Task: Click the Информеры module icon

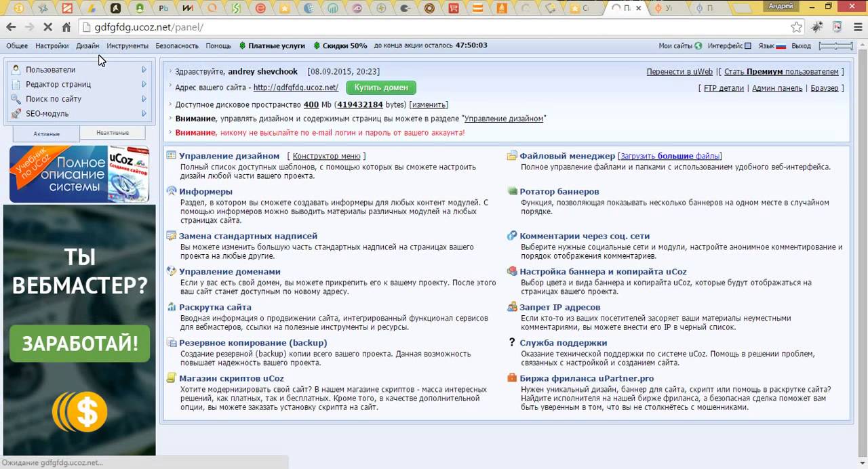Action: point(172,191)
